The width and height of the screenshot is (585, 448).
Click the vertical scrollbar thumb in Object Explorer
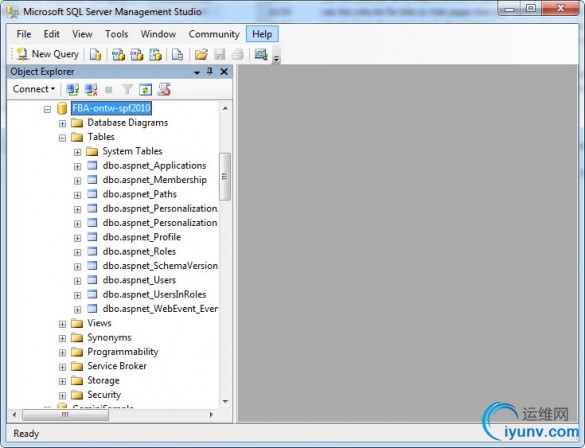(x=225, y=176)
